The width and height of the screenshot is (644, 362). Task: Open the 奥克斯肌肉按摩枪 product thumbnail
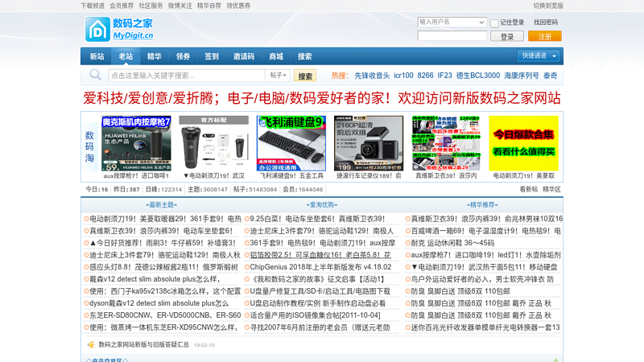click(x=136, y=143)
